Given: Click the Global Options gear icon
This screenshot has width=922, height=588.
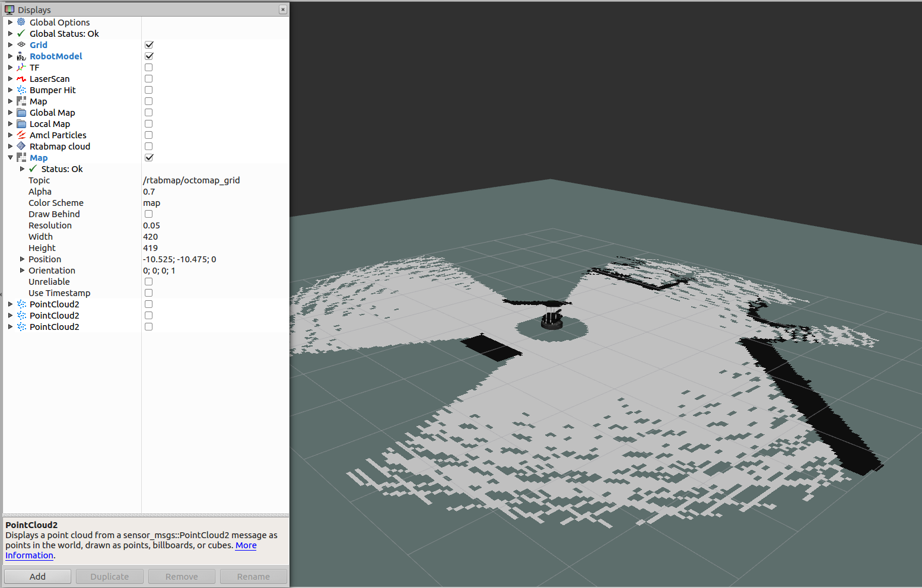Looking at the screenshot, I should 21,22.
